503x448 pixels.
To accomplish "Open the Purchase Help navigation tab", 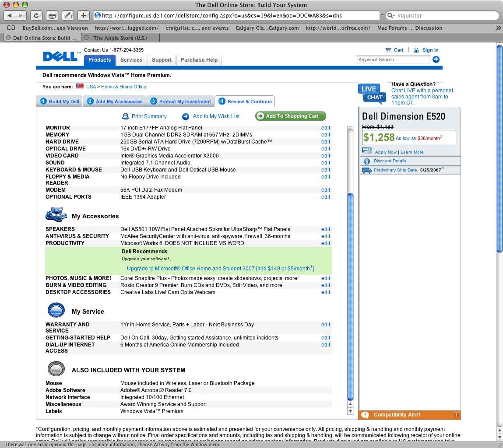I will [199, 60].
